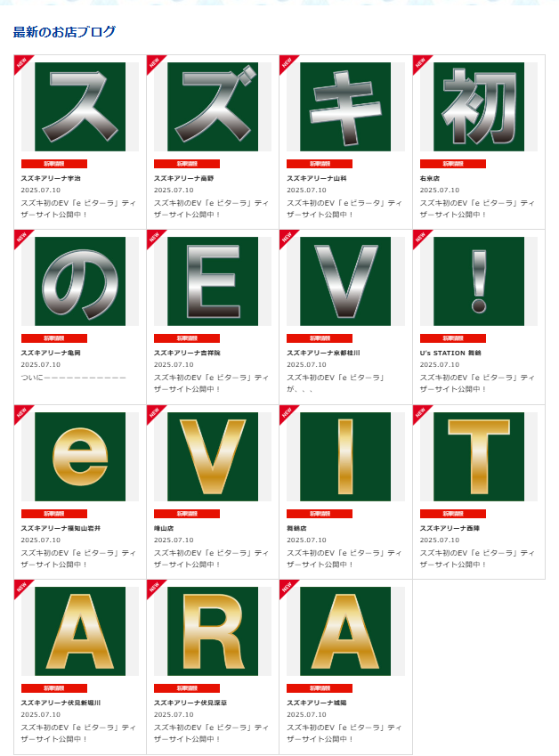Open the silver ス thumbnail image

[x=80, y=107]
